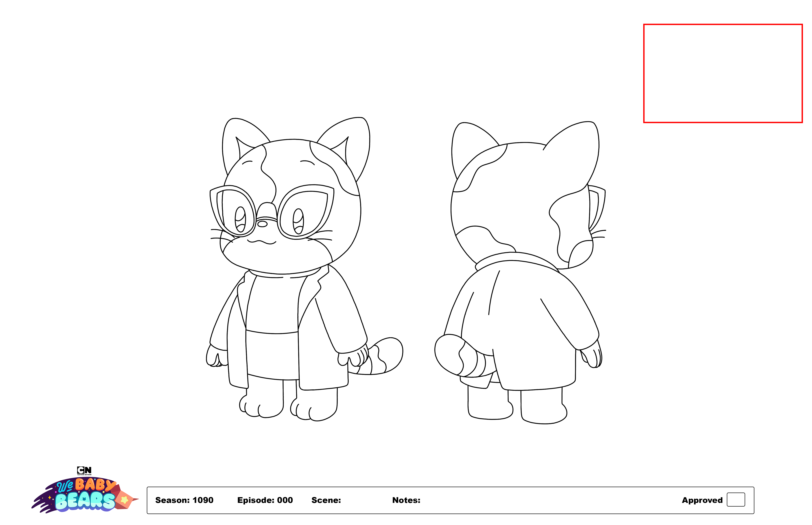Click the Cartoon Network CN logo
The width and height of the screenshot is (812, 525).
click(x=84, y=470)
